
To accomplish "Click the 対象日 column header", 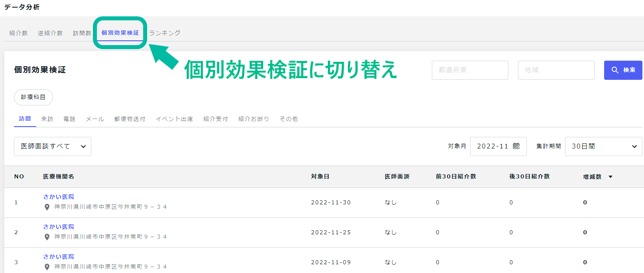I will pyautogui.click(x=320, y=176).
